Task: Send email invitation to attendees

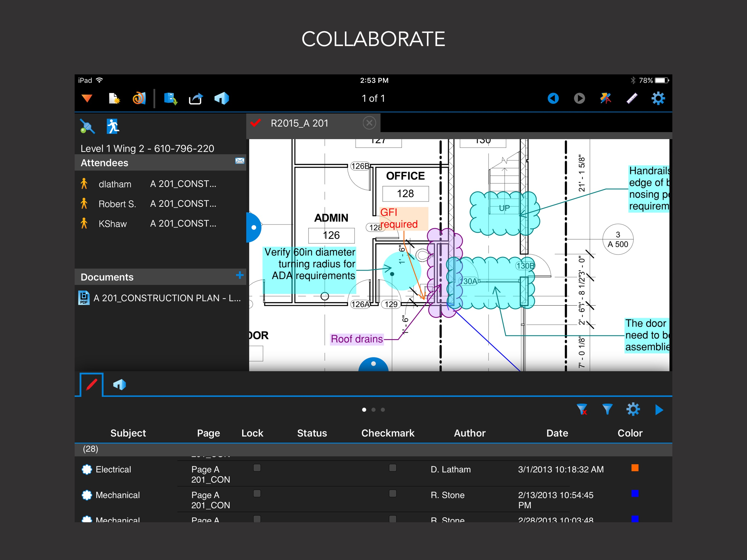Action: point(240,161)
